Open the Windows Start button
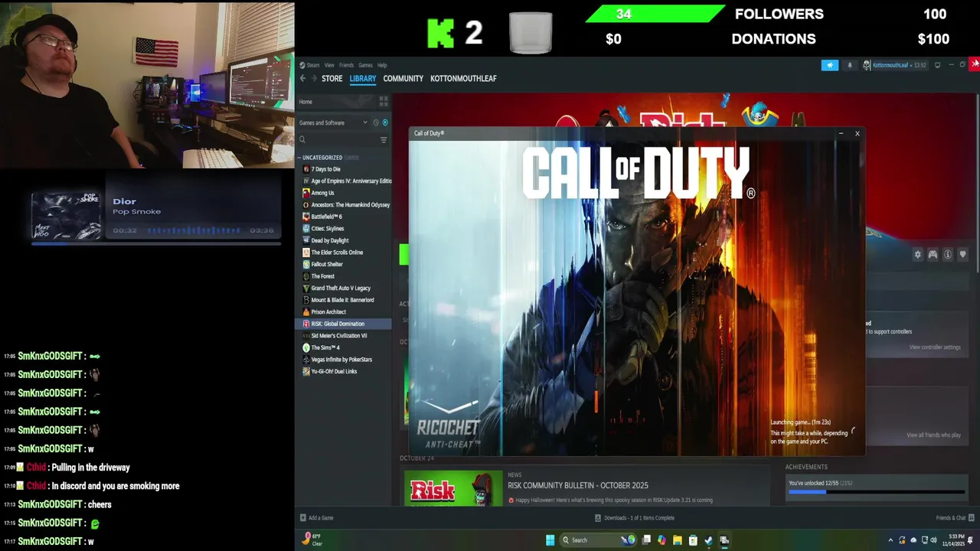 pos(550,540)
